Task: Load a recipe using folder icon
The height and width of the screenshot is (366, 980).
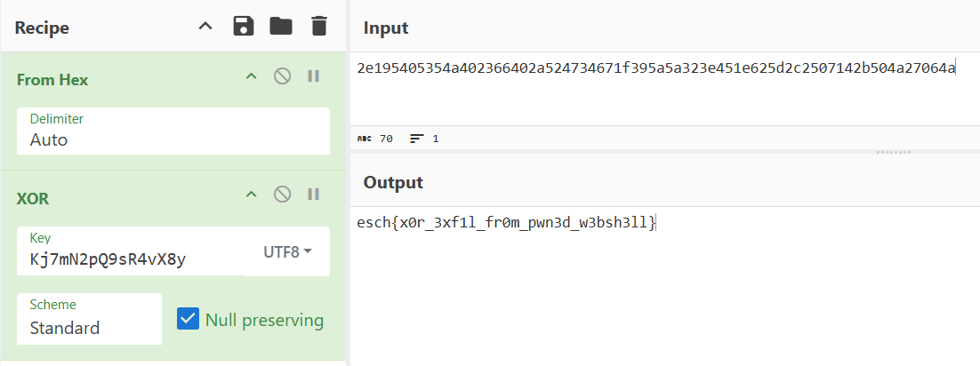Action: coord(281,27)
